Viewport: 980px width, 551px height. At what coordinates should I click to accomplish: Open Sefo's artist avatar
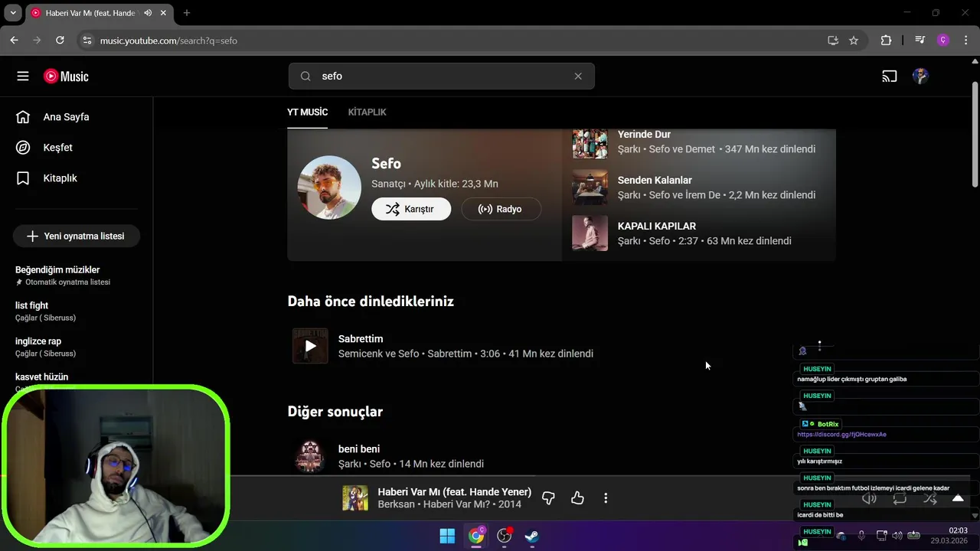click(x=329, y=187)
